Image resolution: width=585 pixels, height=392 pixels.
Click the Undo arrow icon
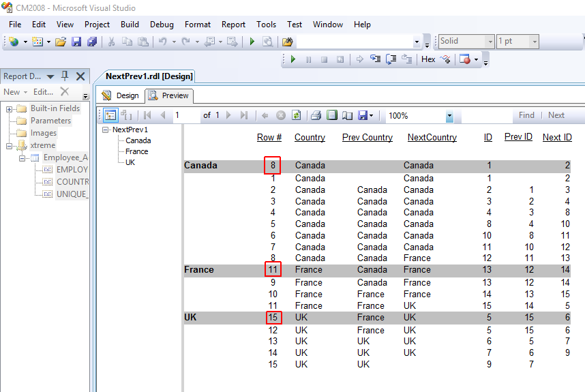click(x=163, y=42)
